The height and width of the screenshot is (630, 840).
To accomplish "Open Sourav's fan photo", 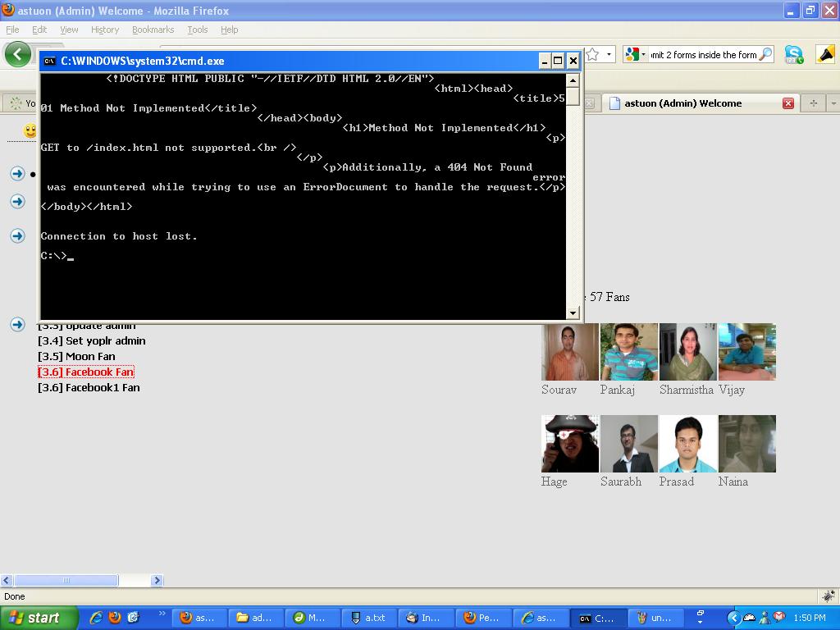I will click(570, 352).
